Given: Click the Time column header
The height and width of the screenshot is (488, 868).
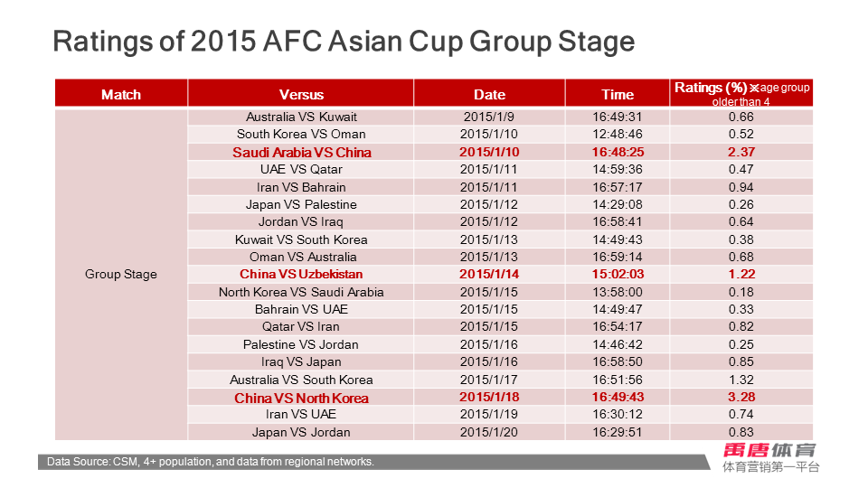Looking at the screenshot, I should 618,94.
